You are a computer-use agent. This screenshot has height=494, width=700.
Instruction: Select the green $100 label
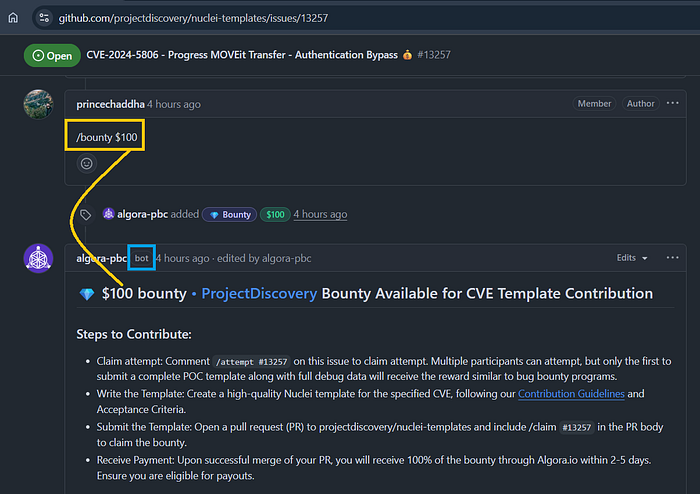coord(275,215)
